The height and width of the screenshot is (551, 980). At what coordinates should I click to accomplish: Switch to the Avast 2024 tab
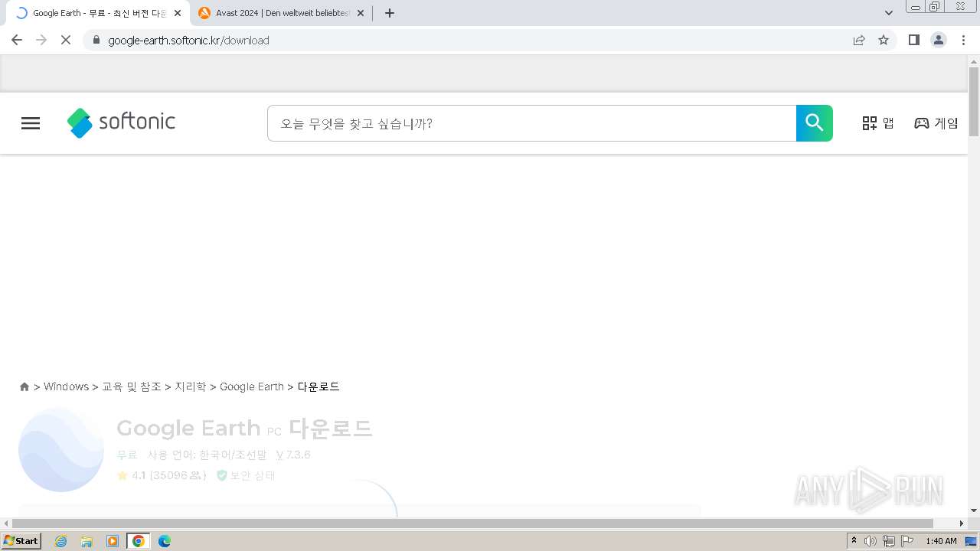[x=283, y=13]
